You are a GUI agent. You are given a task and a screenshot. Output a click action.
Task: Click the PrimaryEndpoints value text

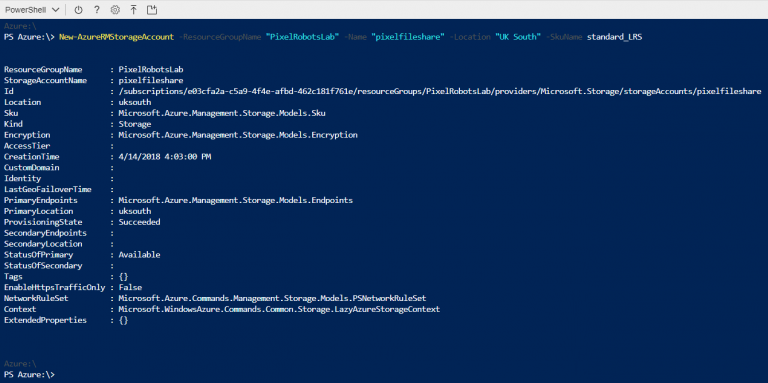tap(236, 200)
